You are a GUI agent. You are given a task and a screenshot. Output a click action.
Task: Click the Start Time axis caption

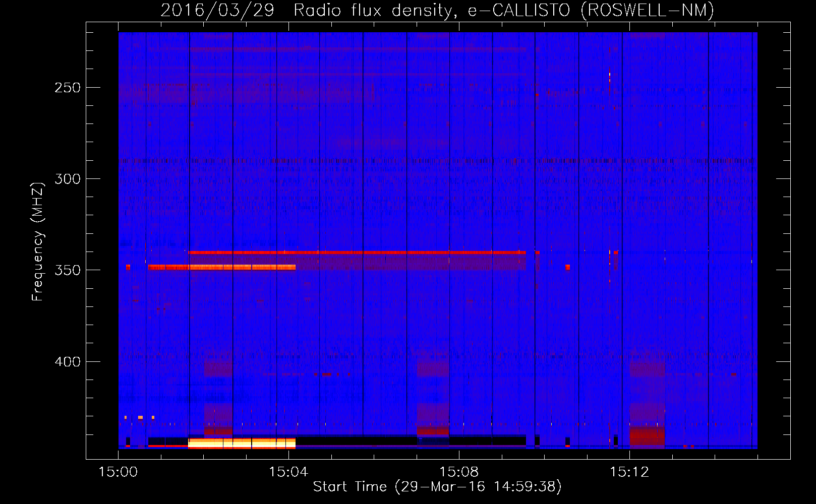pyautogui.click(x=437, y=487)
